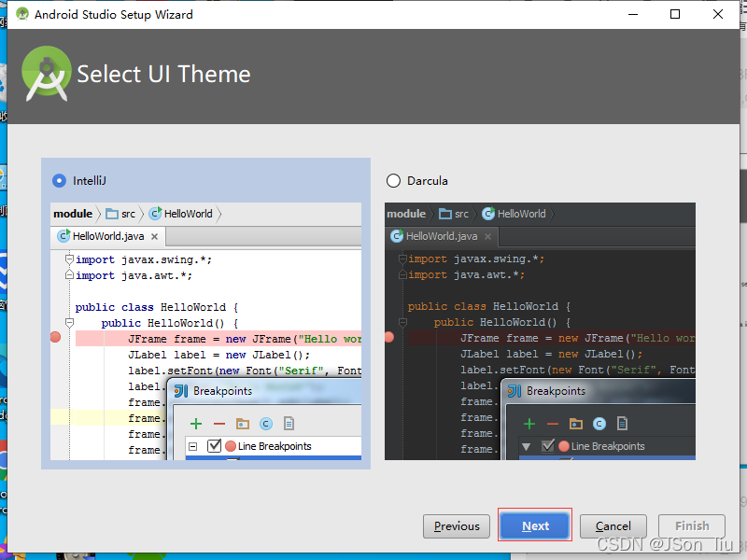
Task: Click 'public class HelloWorld' line in Darcula preview
Action: coord(489,306)
